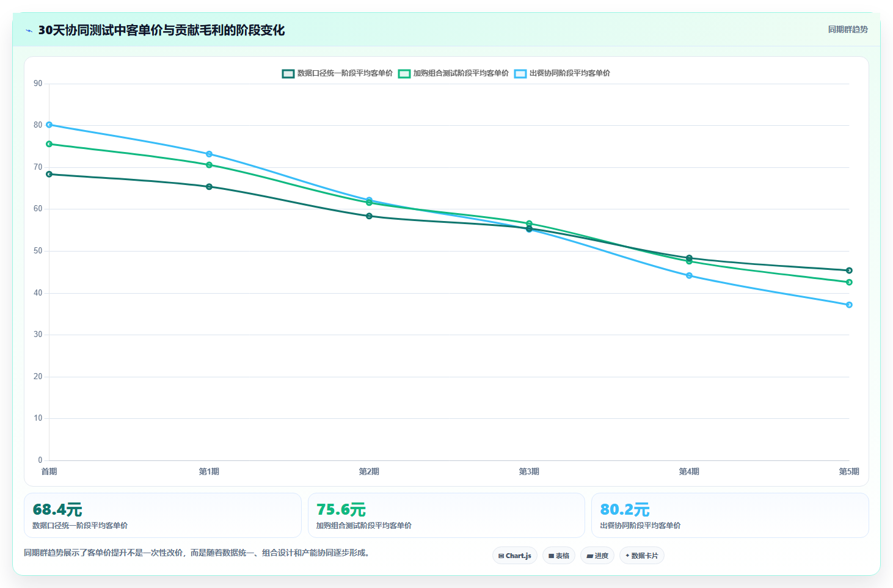Click the 同期群趋势 label in the header
The width and height of the screenshot is (893, 588).
point(848,29)
